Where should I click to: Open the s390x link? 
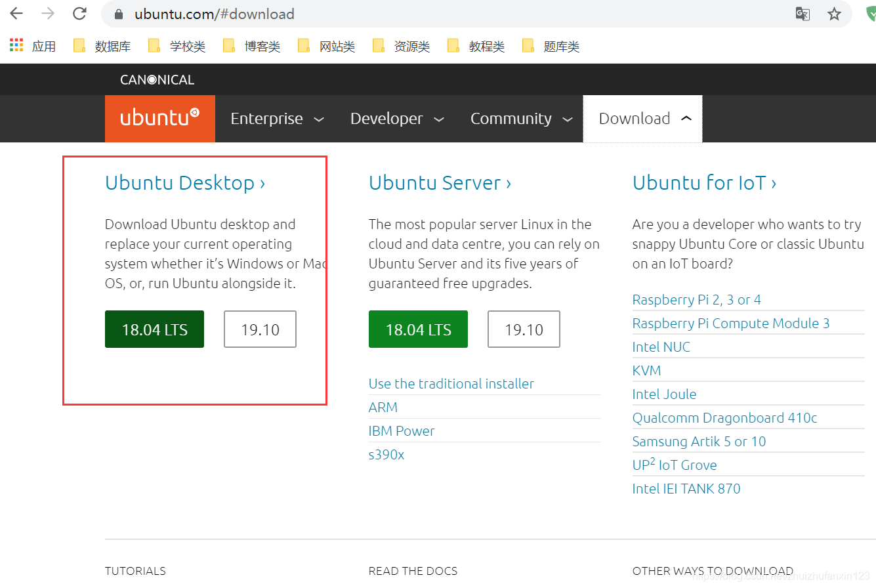tap(386, 454)
